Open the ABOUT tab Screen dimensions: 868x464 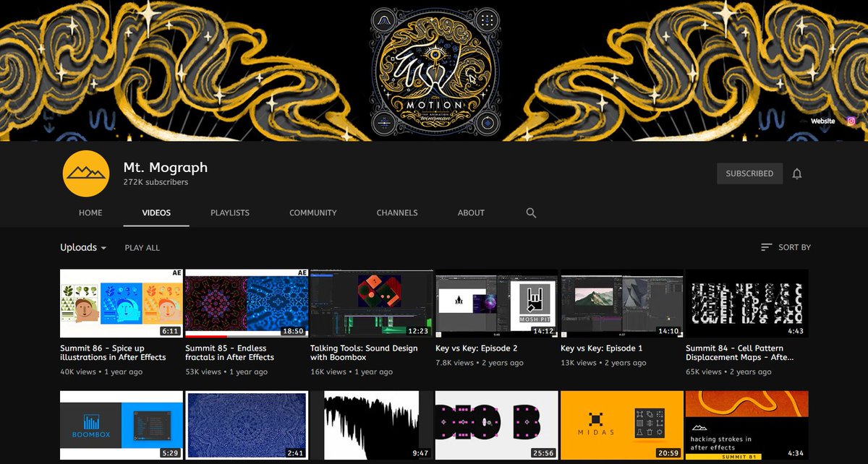[471, 213]
